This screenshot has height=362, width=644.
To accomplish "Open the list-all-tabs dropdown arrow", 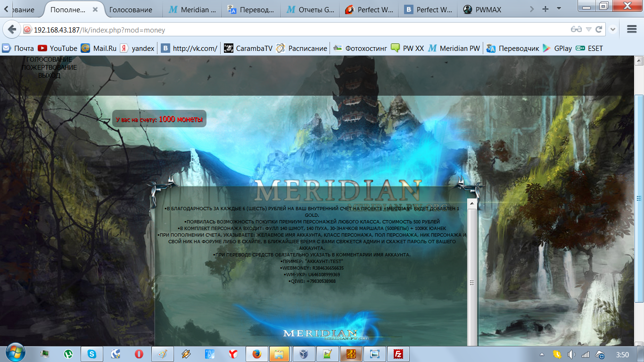I will coord(559,9).
